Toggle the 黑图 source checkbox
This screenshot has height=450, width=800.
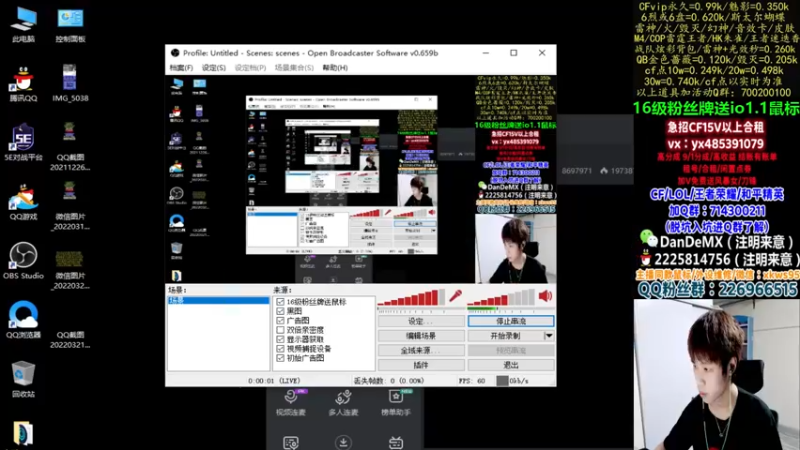[x=280, y=311]
